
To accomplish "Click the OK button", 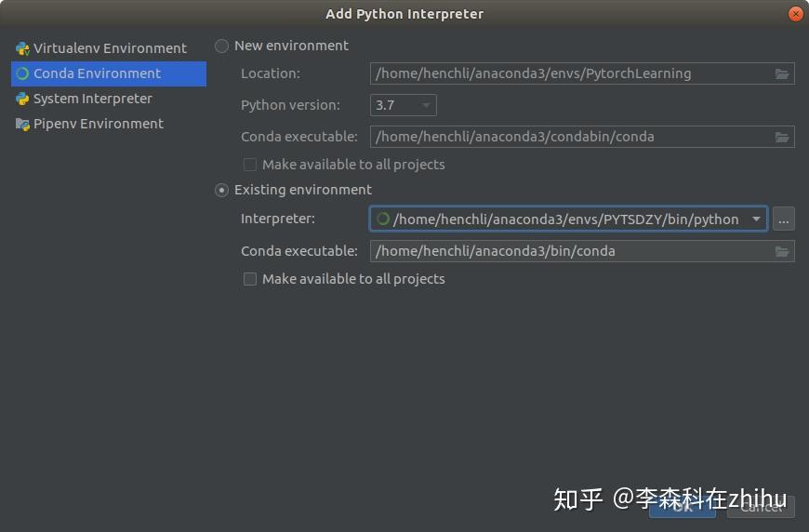I will pyautogui.click(x=683, y=507).
